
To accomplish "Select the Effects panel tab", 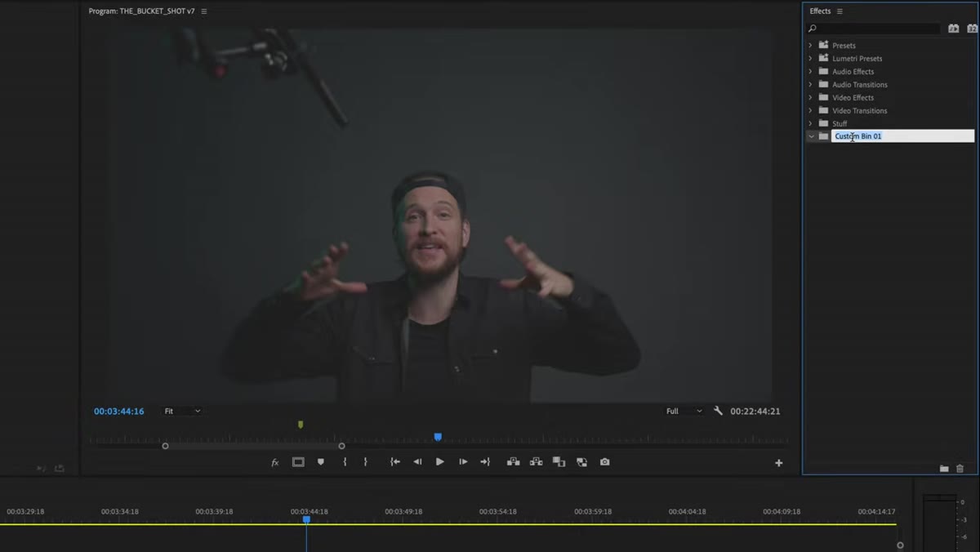I will [x=820, y=11].
